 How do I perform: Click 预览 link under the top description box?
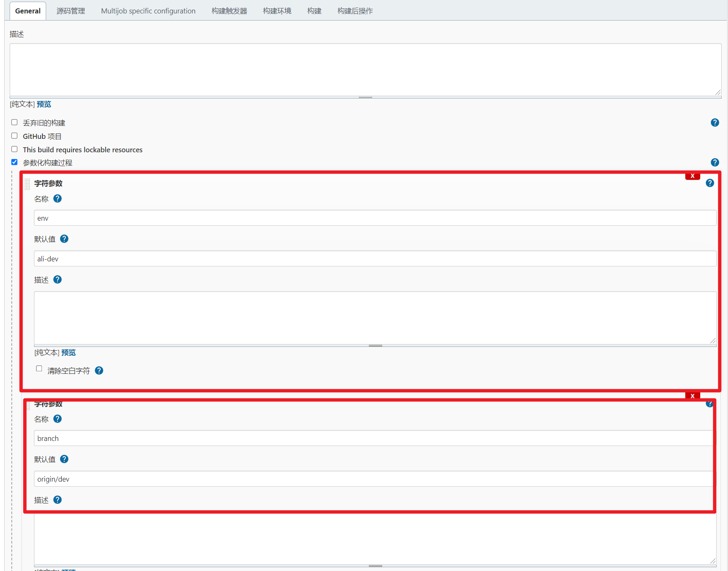tap(44, 104)
